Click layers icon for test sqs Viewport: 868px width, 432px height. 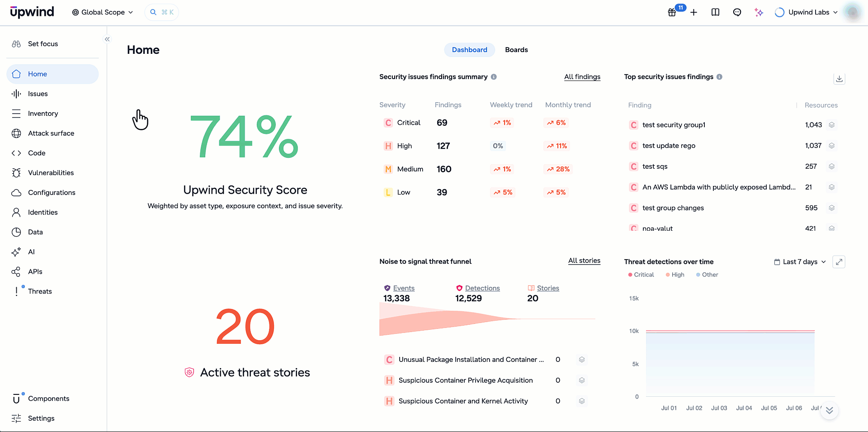(831, 166)
